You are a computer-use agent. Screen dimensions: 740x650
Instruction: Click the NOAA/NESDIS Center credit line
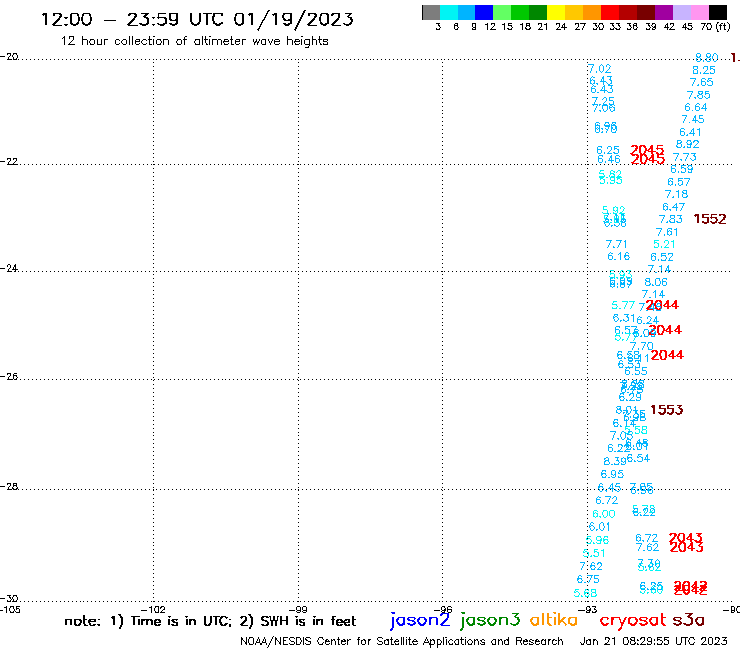click(x=402, y=641)
